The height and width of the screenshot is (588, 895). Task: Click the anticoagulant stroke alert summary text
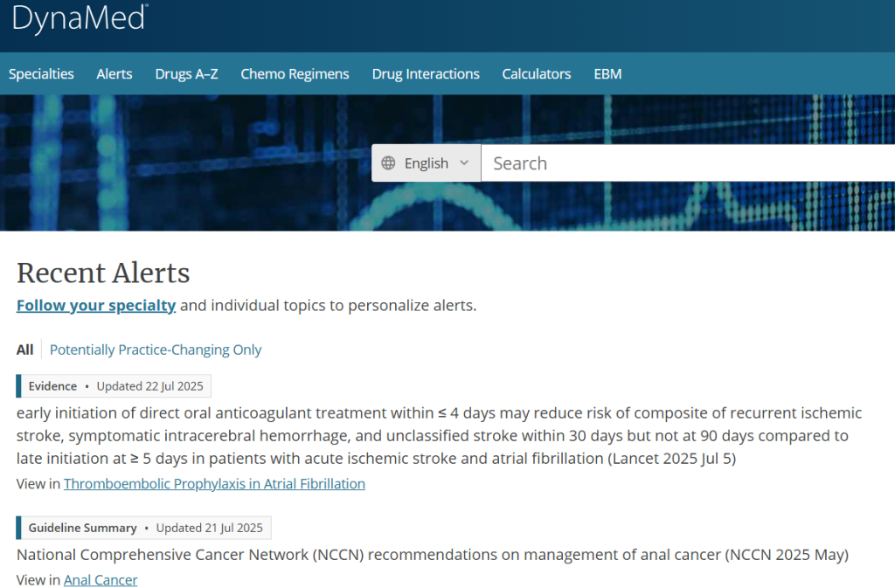click(439, 436)
